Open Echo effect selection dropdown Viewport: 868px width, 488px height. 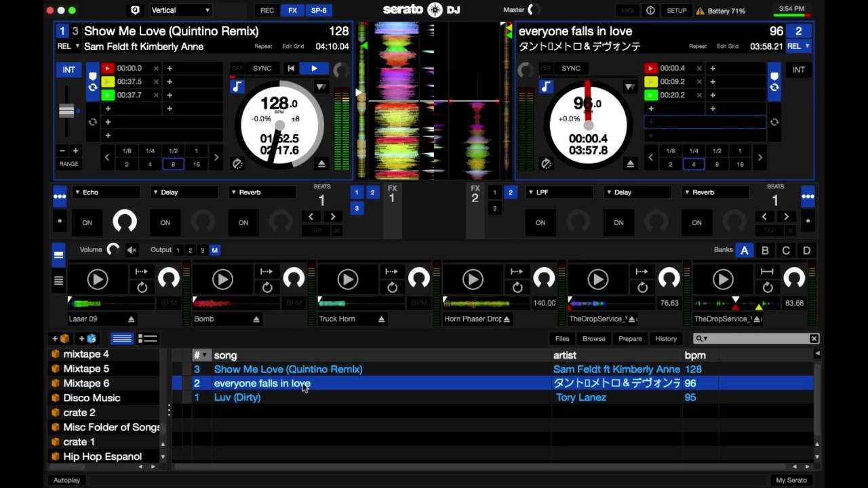point(106,192)
